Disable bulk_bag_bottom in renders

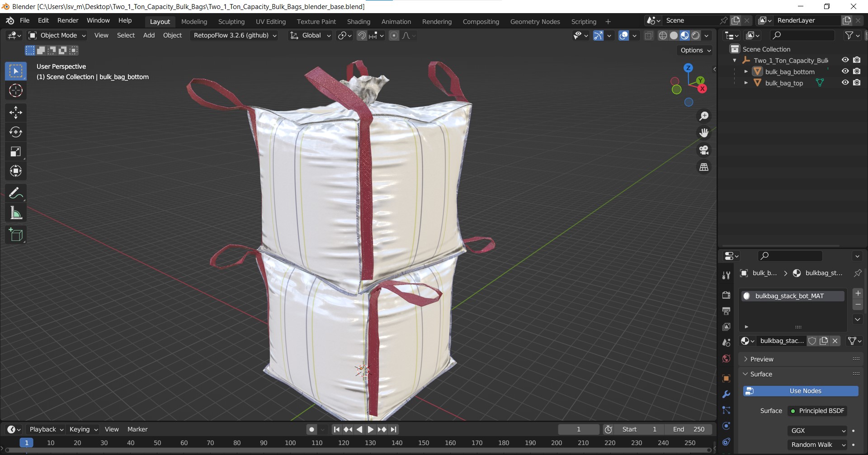coord(857,71)
